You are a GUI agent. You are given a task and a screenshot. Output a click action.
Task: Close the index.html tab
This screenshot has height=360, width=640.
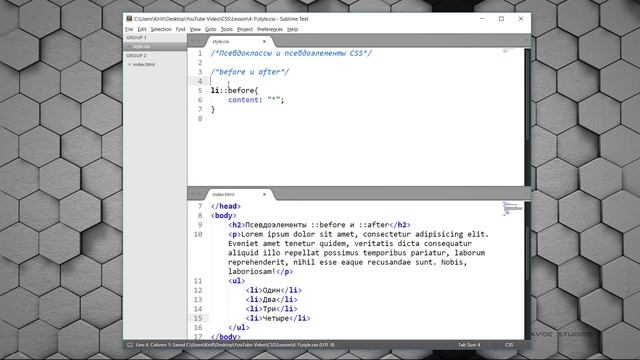point(264,194)
